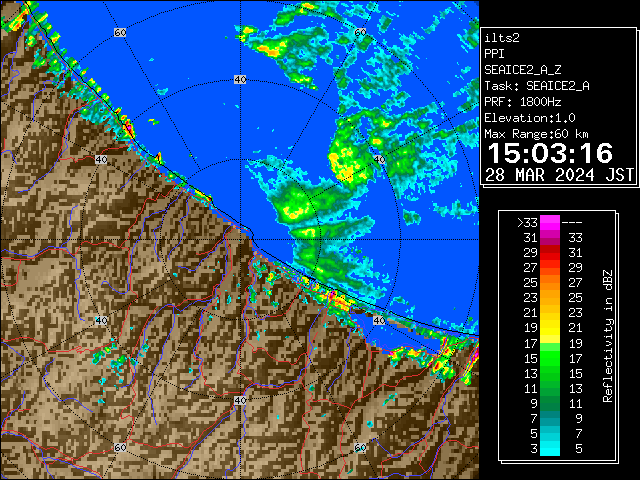Choose the green 13–15 dBZ swatch
Viewport: 640px width, 480px height.
[550, 373]
